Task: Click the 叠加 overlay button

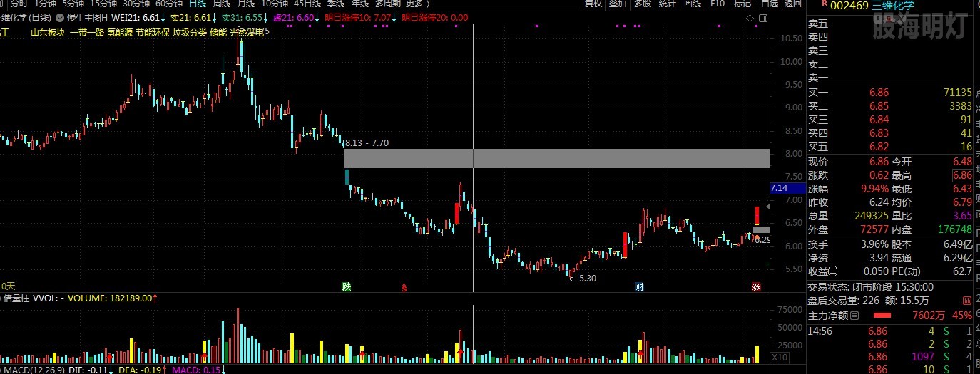Action: pos(617,4)
